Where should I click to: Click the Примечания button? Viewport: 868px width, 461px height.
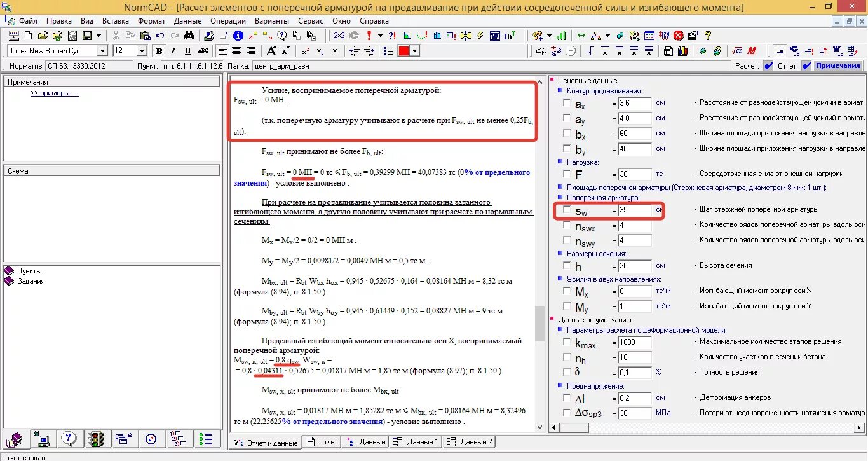838,65
